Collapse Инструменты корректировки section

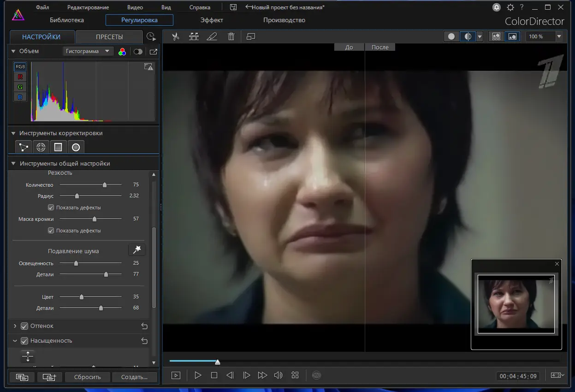(x=13, y=133)
